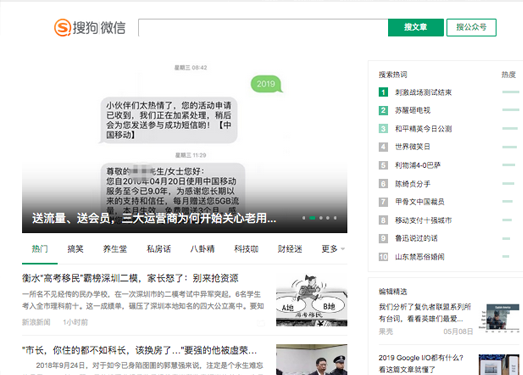
Task: Open hot search 世界微笑日
Action: 413,147
